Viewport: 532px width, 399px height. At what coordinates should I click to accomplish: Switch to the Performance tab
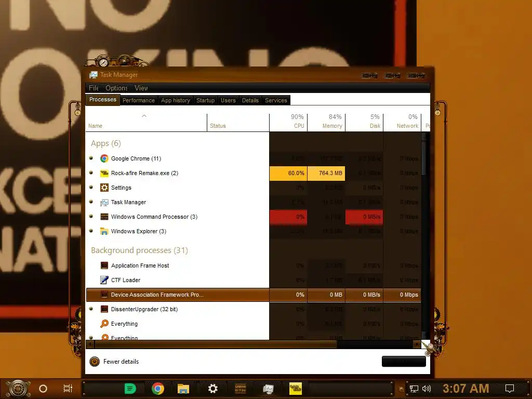click(x=138, y=100)
